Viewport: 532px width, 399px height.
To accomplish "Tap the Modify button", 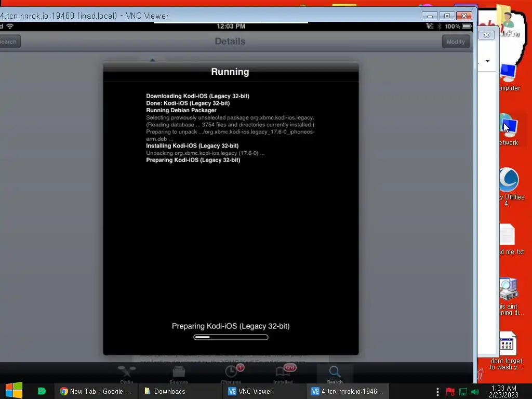I will [x=456, y=42].
